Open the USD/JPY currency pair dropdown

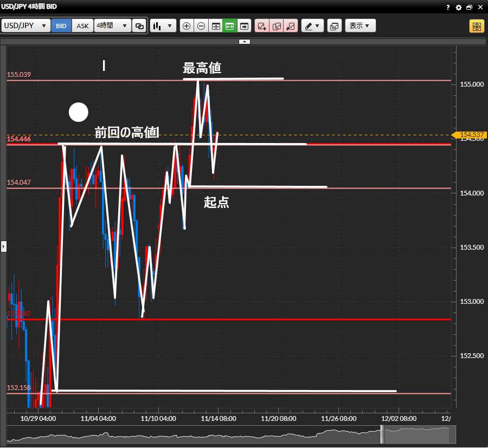pyautogui.click(x=26, y=26)
